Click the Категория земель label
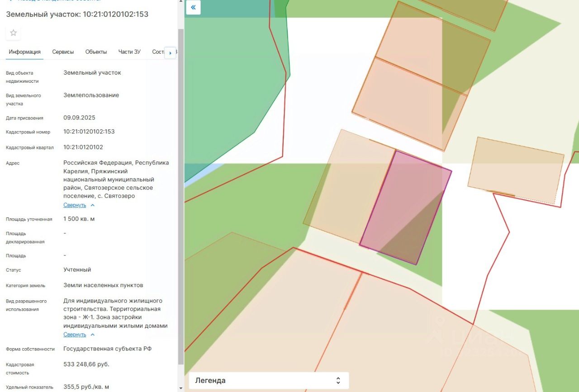This screenshot has height=392, width=579. pos(25,286)
